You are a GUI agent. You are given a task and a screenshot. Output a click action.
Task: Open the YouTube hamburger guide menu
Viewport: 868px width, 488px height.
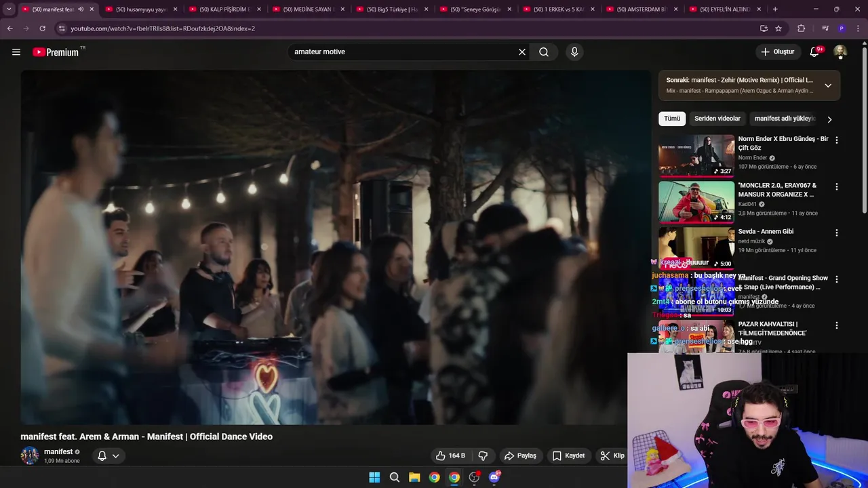[16, 52]
